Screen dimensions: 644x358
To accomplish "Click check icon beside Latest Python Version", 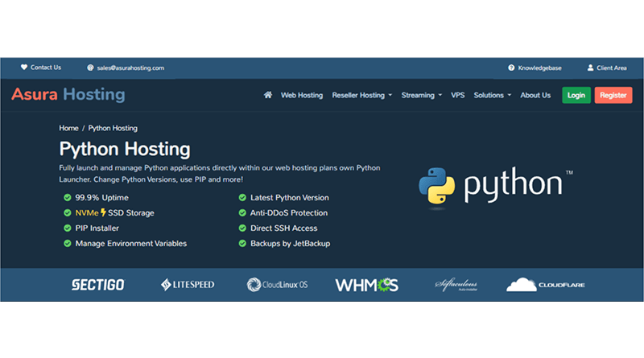I will (242, 197).
